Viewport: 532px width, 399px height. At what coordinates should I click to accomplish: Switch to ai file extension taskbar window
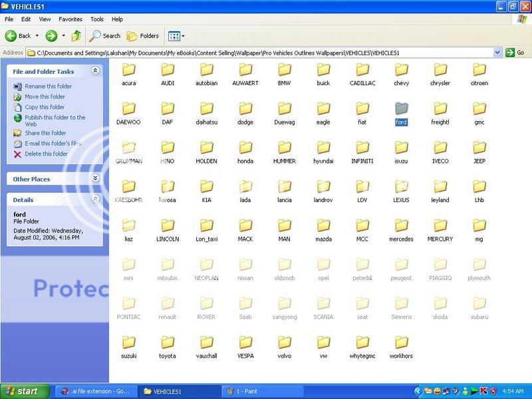click(x=96, y=392)
